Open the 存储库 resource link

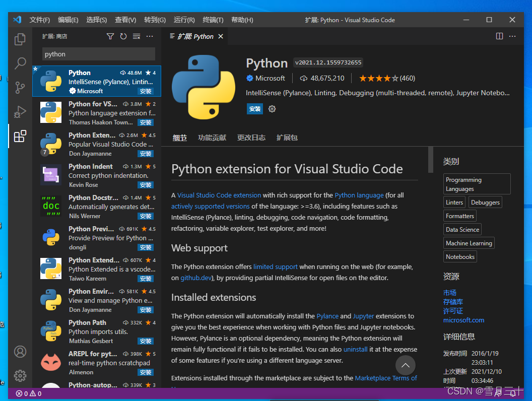453,302
